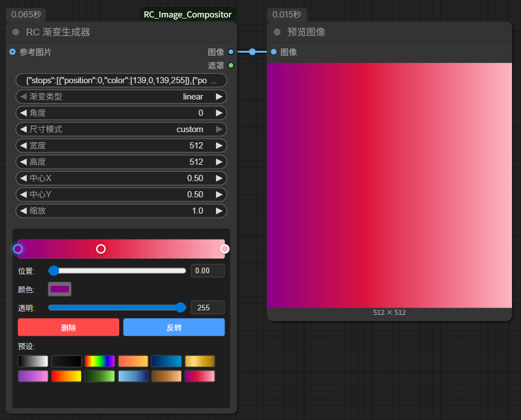Click the 0.065秒 timing label
Image resolution: width=521 pixels, height=420 pixels.
pos(26,15)
